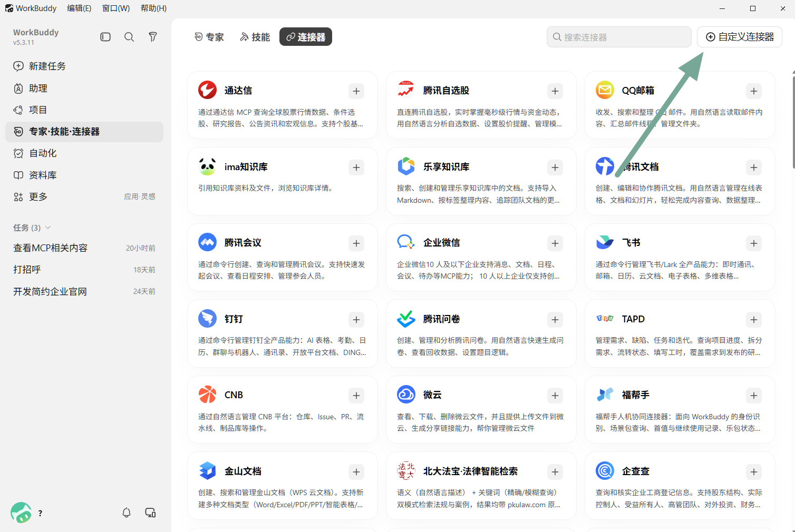The width and height of the screenshot is (795, 532).
Task: Open notifications bell icon
Action: coord(127,513)
